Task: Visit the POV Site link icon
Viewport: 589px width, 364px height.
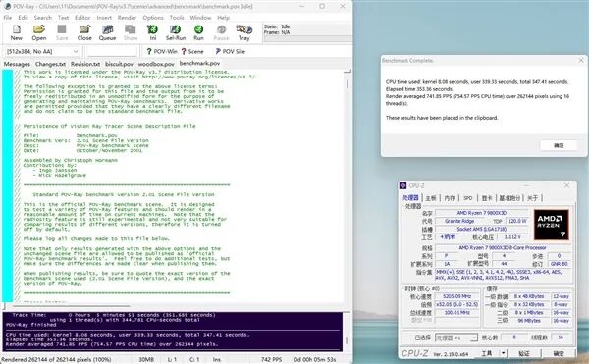Action: (x=231, y=51)
